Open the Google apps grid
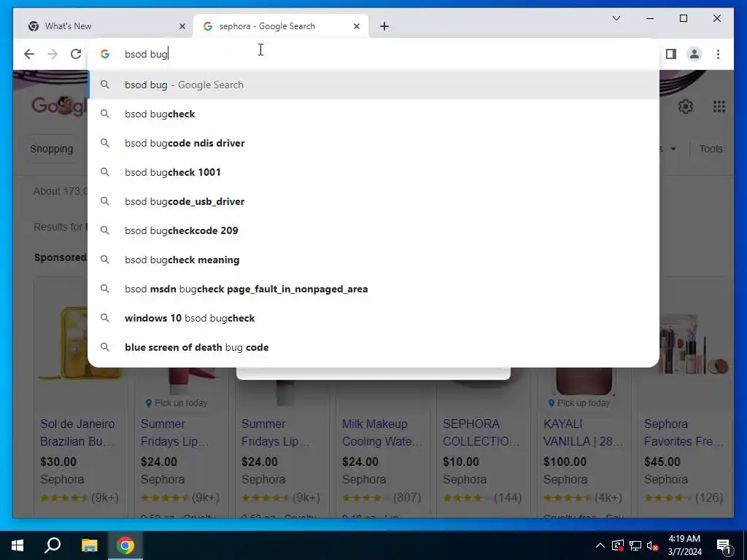The width and height of the screenshot is (747, 560). tap(719, 106)
